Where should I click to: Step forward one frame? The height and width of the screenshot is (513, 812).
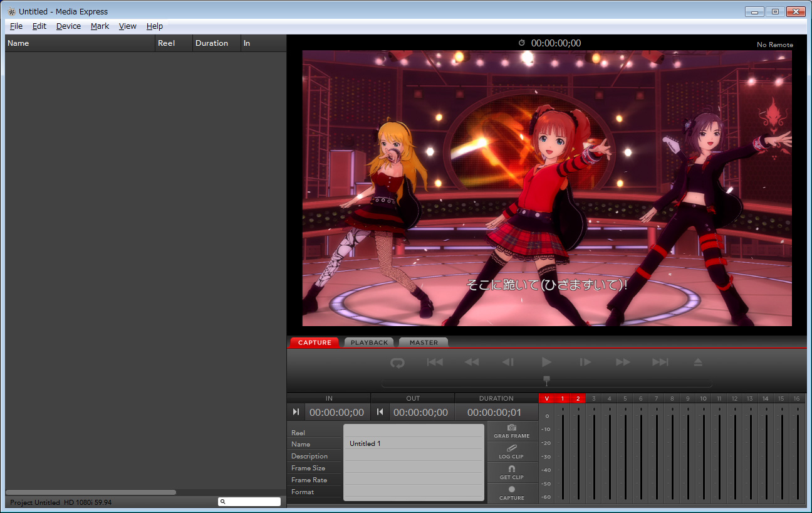coord(585,362)
